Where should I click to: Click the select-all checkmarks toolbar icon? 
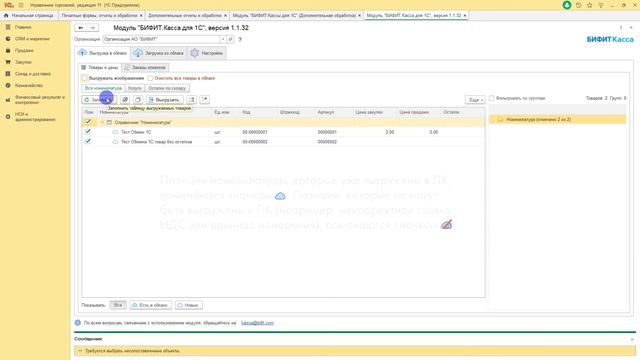[125, 100]
